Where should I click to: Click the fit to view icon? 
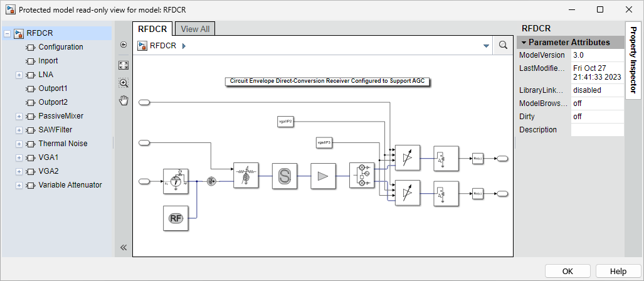pyautogui.click(x=123, y=65)
